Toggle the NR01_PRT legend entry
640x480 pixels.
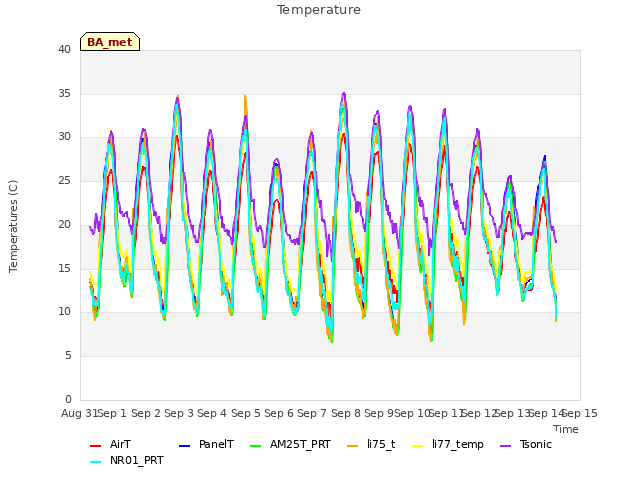127,460
